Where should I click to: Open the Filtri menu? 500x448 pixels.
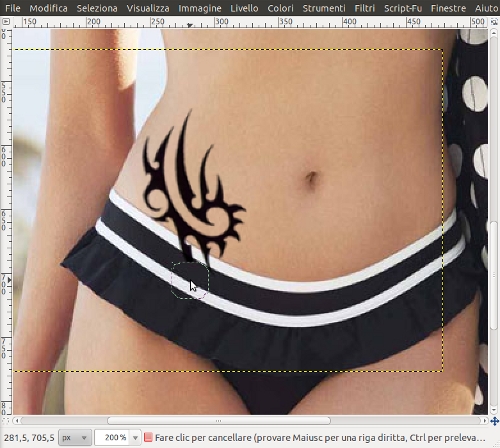(364, 8)
